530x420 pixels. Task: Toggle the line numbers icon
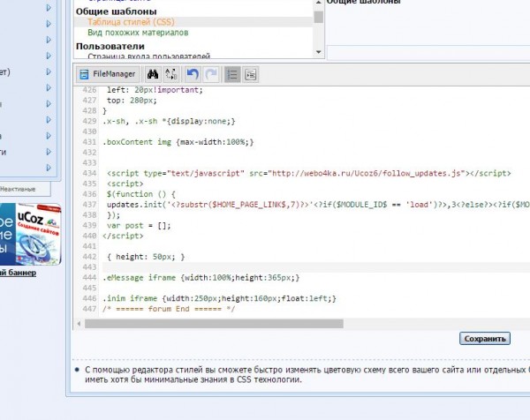[232, 75]
